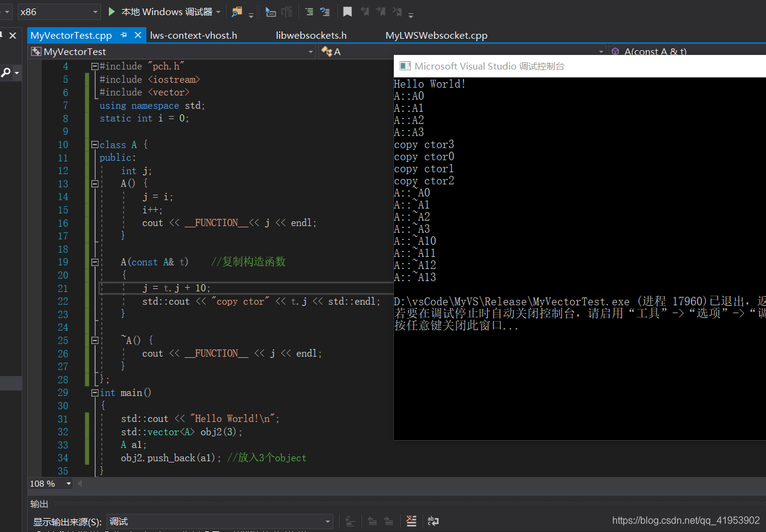Click the Microsoft Visual Studio 调试控制台 title bar
The height and width of the screenshot is (532, 766).
(x=580, y=66)
